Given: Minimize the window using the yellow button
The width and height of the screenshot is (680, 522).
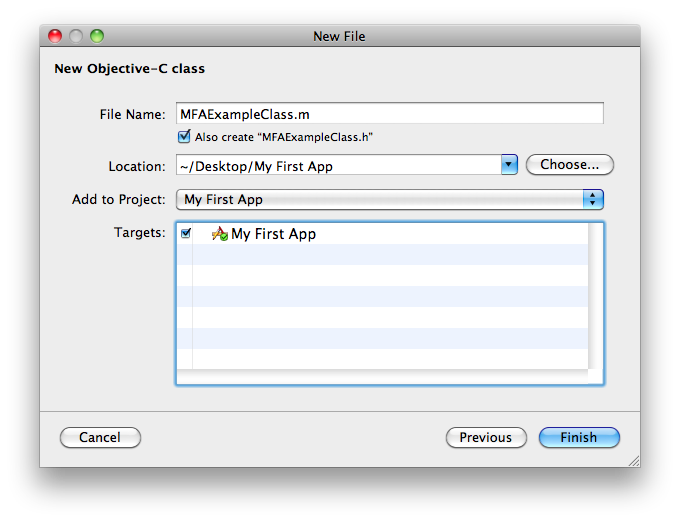Looking at the screenshot, I should pos(77,36).
